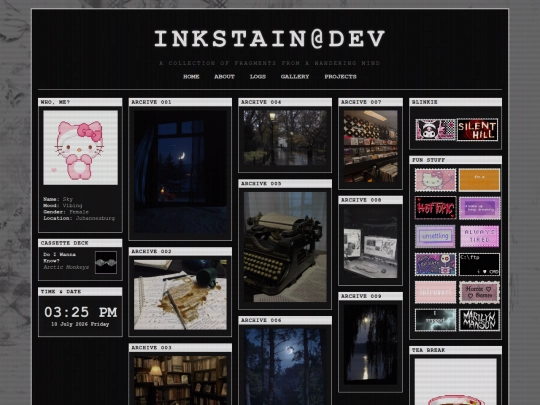Open the LOGS nav link
This screenshot has width=540, height=405.
(258, 76)
